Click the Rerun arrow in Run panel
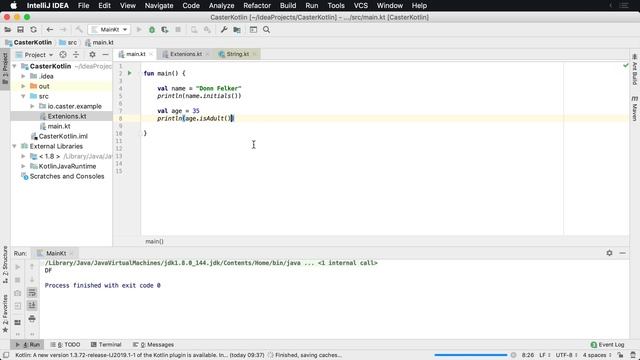Viewport: 640px width, 360px height. [18, 267]
